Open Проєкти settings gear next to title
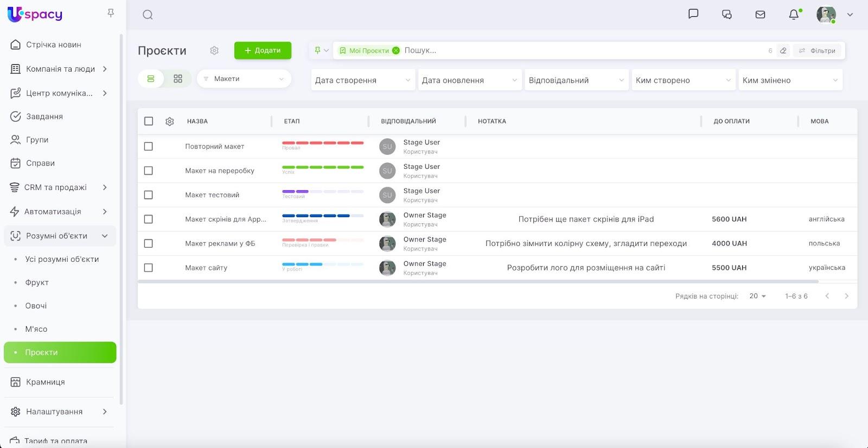The width and height of the screenshot is (868, 448). [214, 51]
